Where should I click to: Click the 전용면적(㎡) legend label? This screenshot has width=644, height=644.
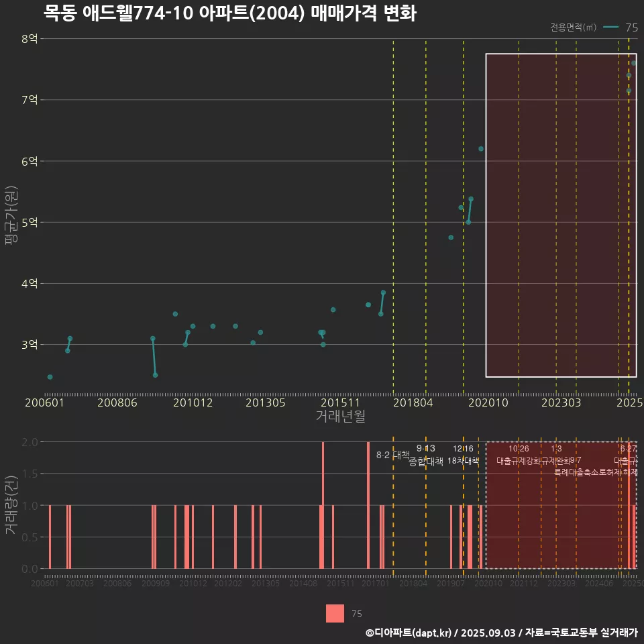(573, 28)
